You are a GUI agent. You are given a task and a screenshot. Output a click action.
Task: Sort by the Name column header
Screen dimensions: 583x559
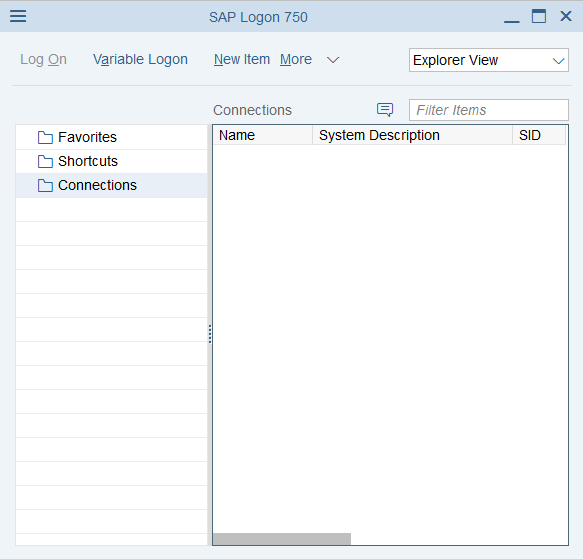tap(262, 135)
